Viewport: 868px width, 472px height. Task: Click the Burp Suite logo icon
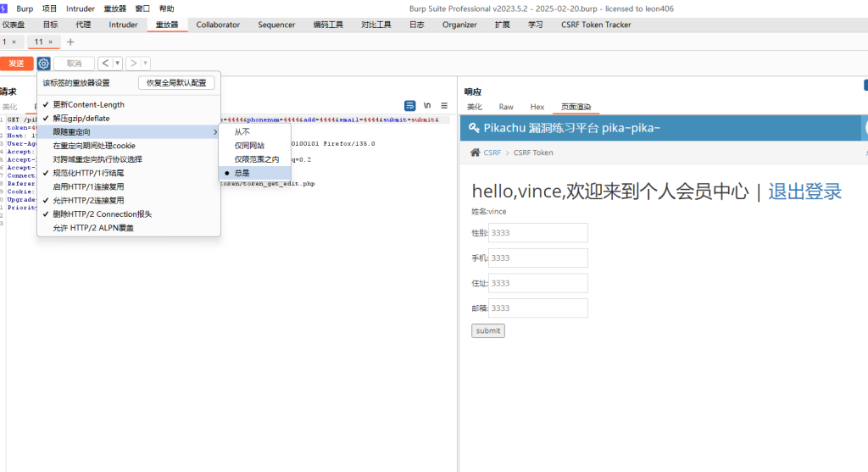pos(3,8)
